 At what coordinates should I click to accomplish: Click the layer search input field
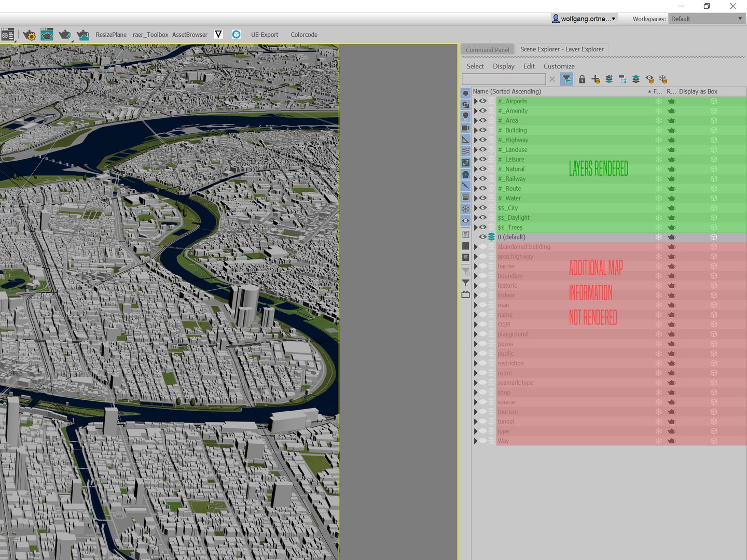504,79
